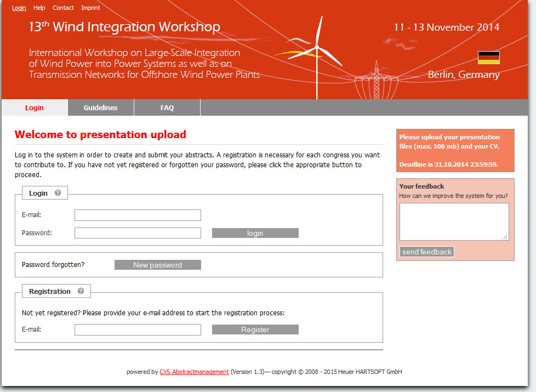
Task: Open the Imprint link at top
Action: coord(90,8)
